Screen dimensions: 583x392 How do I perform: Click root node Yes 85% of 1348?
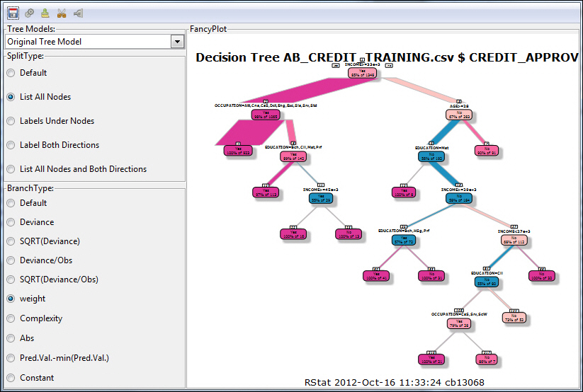point(362,73)
